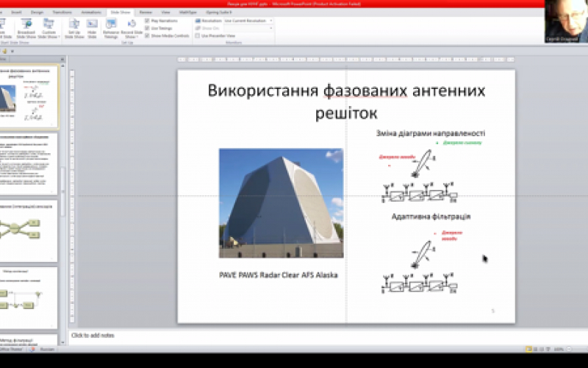Switch to Normal view in status bar
The width and height of the screenshot is (588, 368).
pyautogui.click(x=528, y=349)
